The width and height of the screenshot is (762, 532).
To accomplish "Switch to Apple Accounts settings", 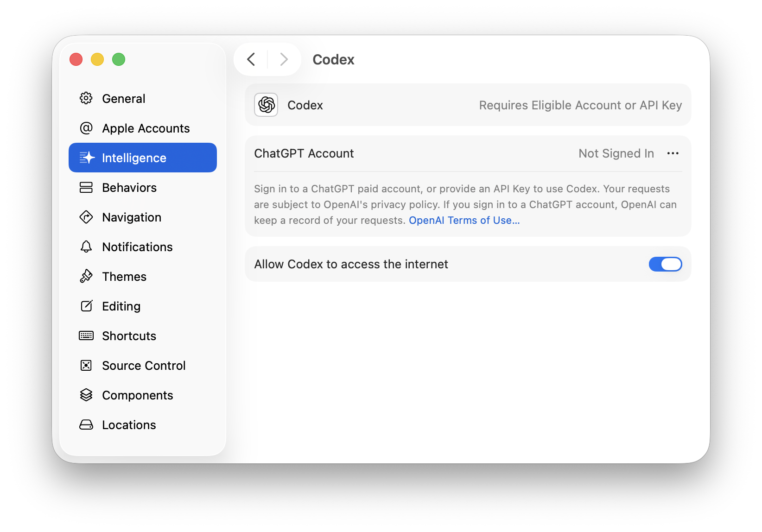I will (143, 128).
